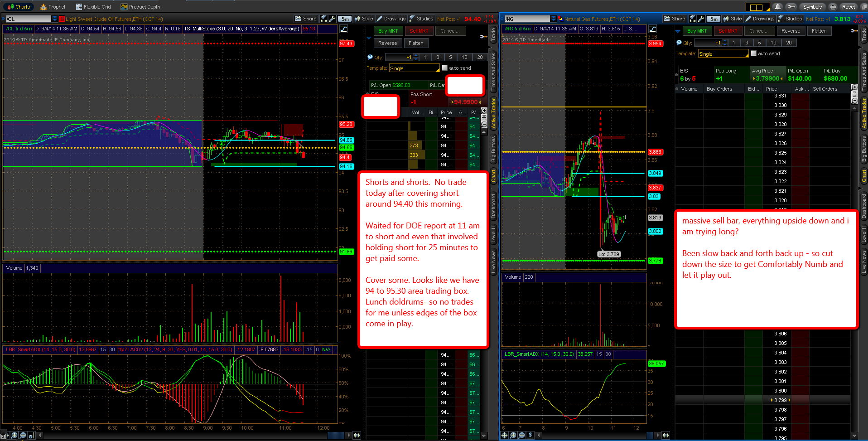
Task: Toggle /CL Dashboard side tab
Action: (x=493, y=206)
